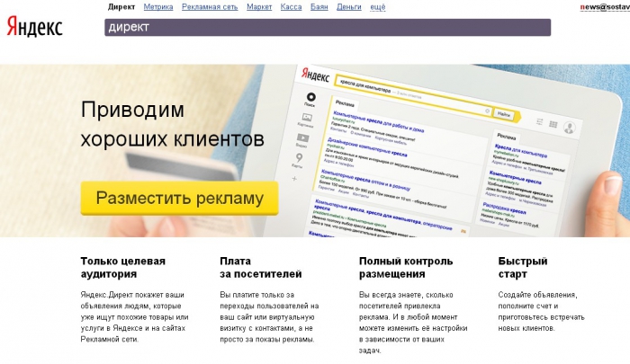Screen dimensions: 630x364
Task: Click the paragraph starting Яндекс.Директ покажет ваши
Action: point(135,317)
